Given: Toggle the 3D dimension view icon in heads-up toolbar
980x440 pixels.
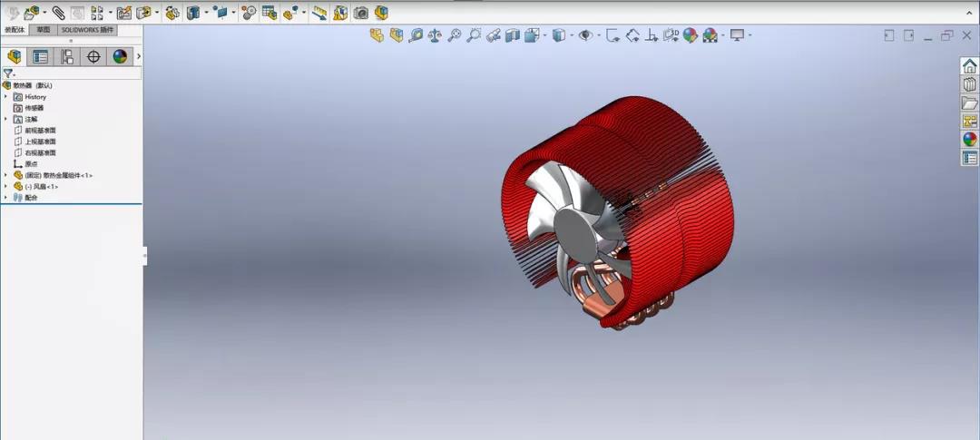Looking at the screenshot, I should (671, 35).
